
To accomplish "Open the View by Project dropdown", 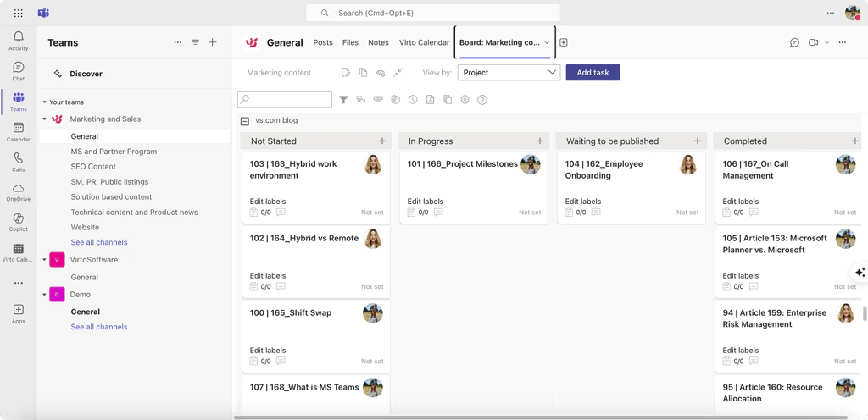I will pos(509,72).
